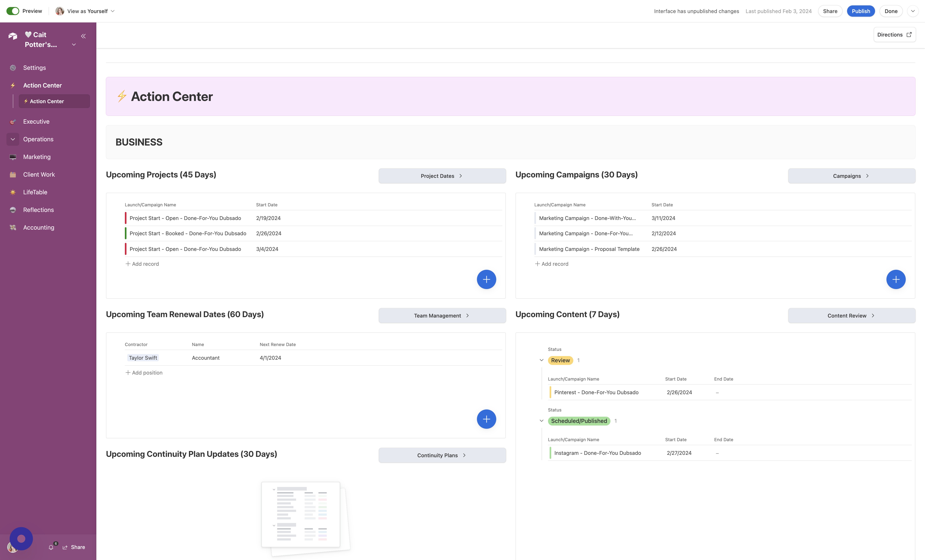This screenshot has height=560, width=925.
Task: Toggle the Preview switch off
Action: pos(13,11)
